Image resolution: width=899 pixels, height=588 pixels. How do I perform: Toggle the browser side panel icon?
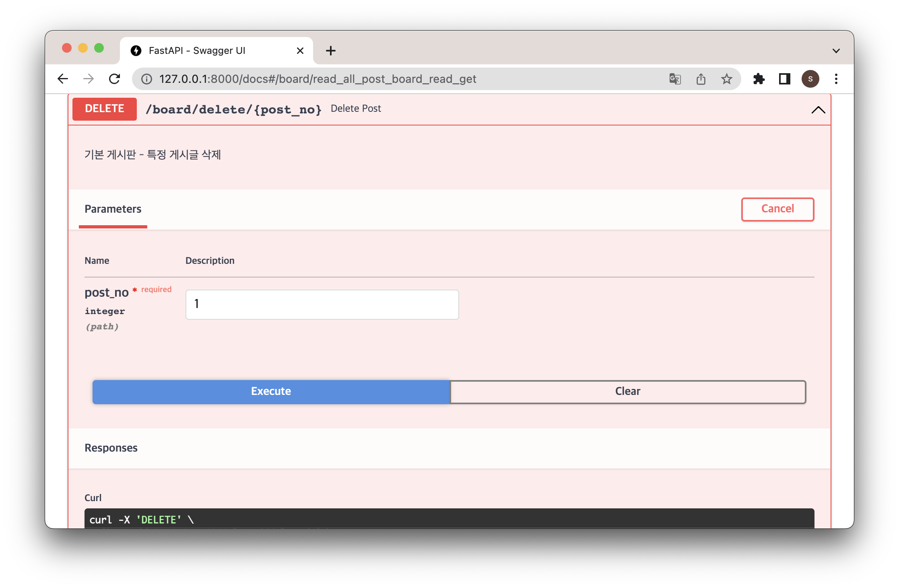[x=784, y=79]
